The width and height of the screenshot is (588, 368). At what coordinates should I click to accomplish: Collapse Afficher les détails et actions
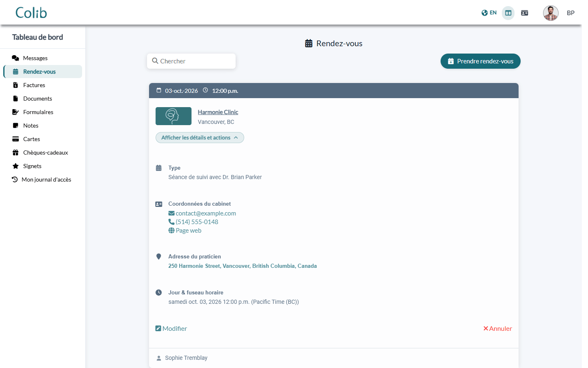200,138
